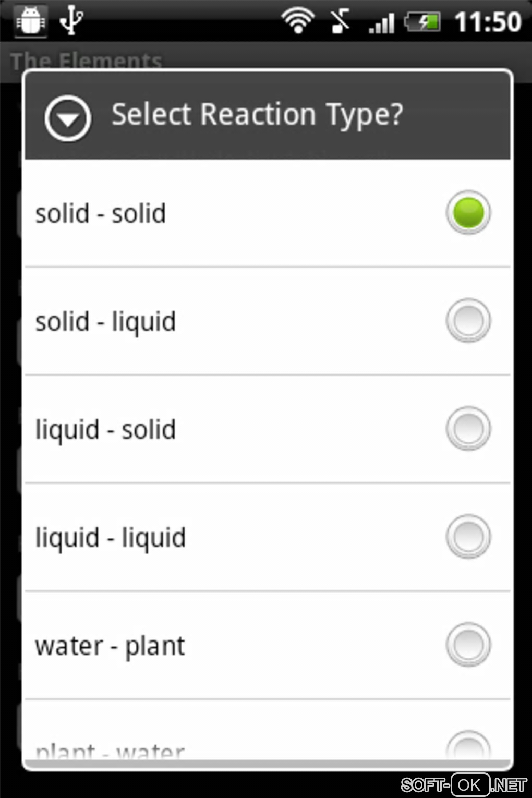
Task: Tap the silent mode icon
Action: pos(340,21)
